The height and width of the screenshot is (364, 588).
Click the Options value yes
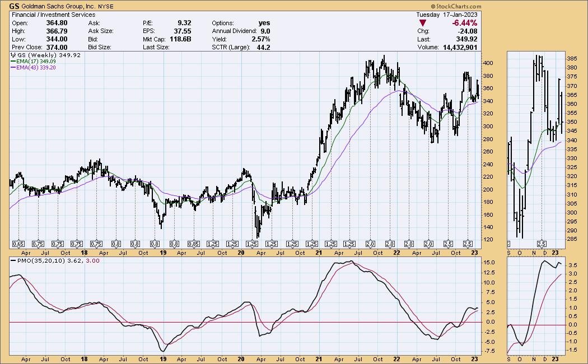click(x=264, y=23)
